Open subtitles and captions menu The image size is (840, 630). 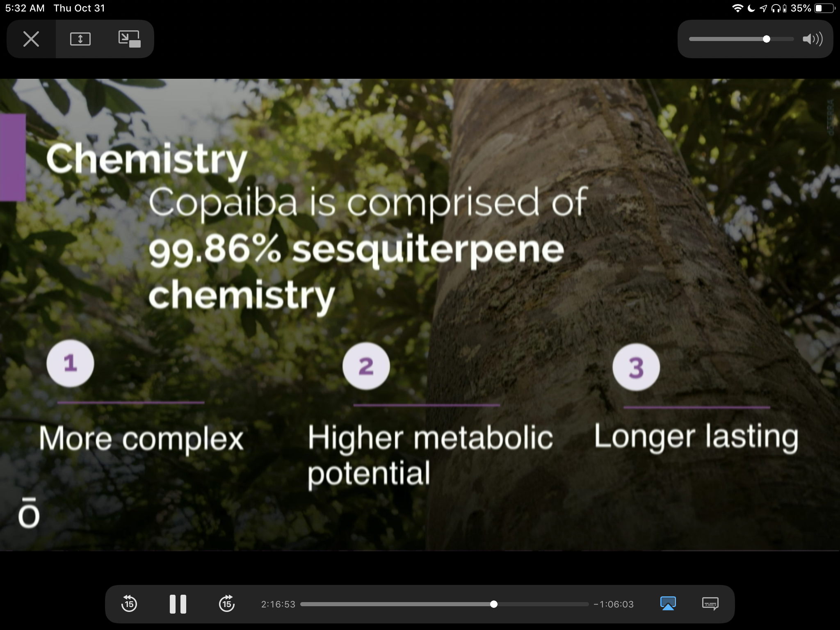click(x=710, y=604)
